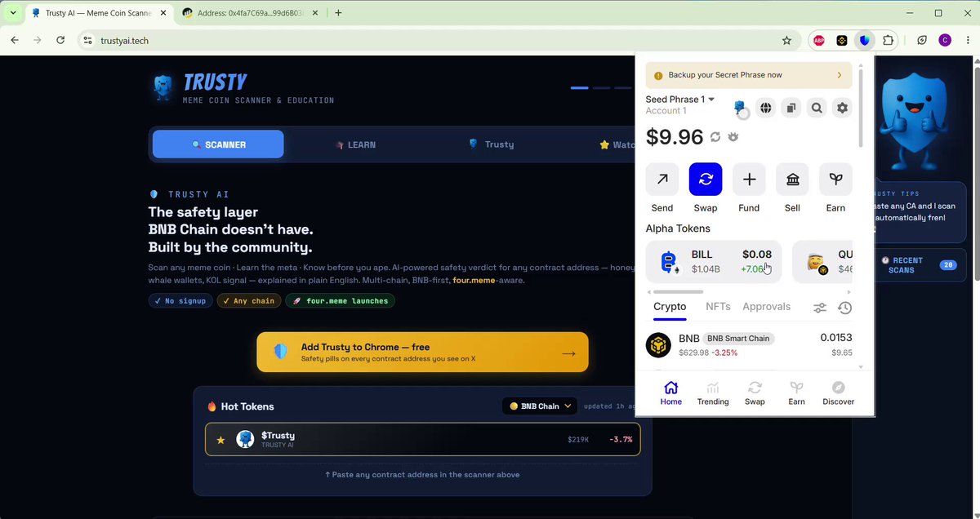
Task: Click the ABP adblock extension icon
Action: (818, 40)
